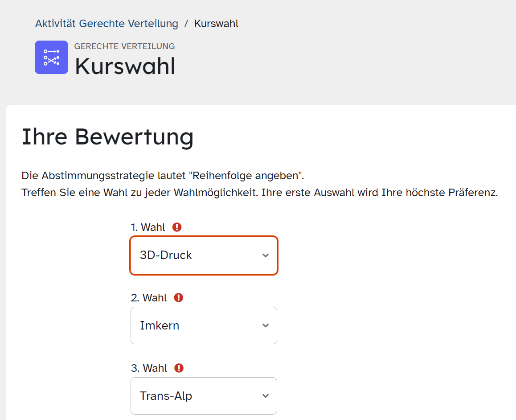516x420 pixels.
Task: Click the "1. Wahl" field label
Action: point(147,227)
